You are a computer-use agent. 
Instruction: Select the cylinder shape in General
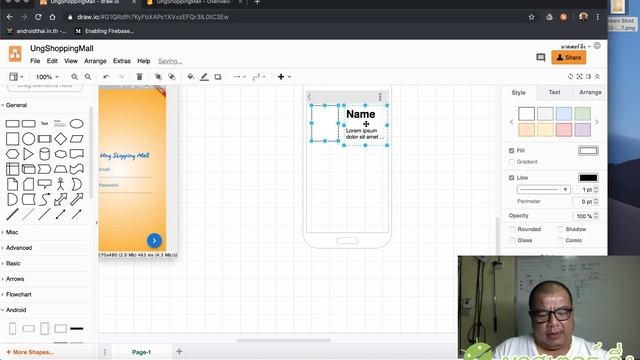point(44,154)
